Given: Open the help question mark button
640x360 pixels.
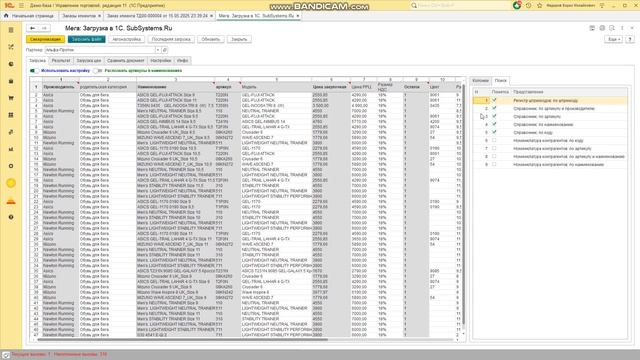Looking at the screenshot, I should [630, 39].
